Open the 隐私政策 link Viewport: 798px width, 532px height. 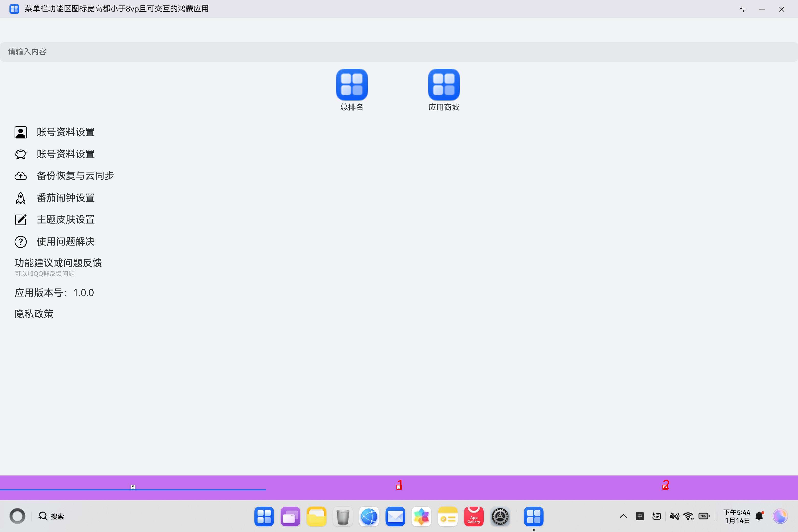tap(34, 314)
